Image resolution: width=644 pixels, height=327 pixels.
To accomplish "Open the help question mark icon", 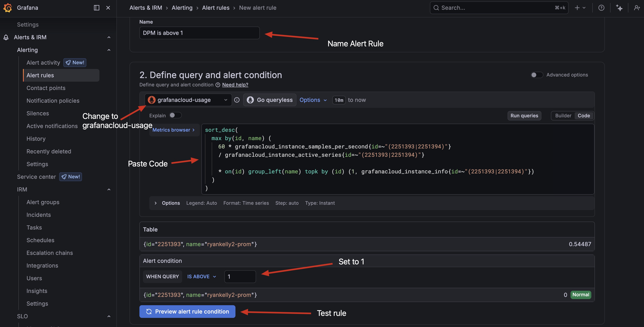I will click(601, 8).
